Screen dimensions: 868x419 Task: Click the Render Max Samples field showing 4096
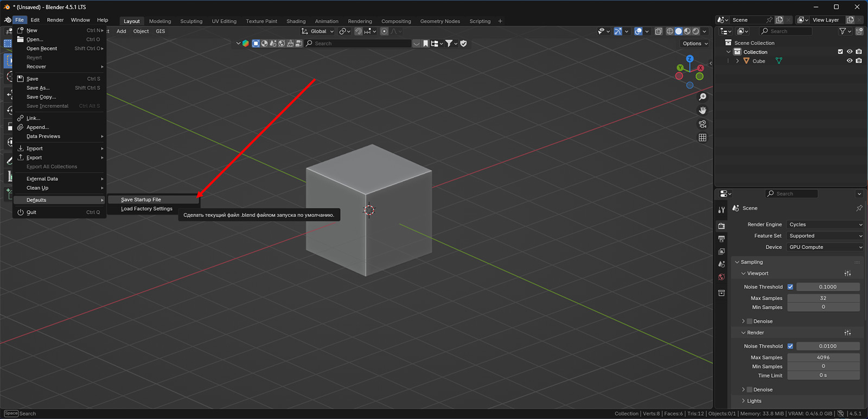[x=823, y=358]
